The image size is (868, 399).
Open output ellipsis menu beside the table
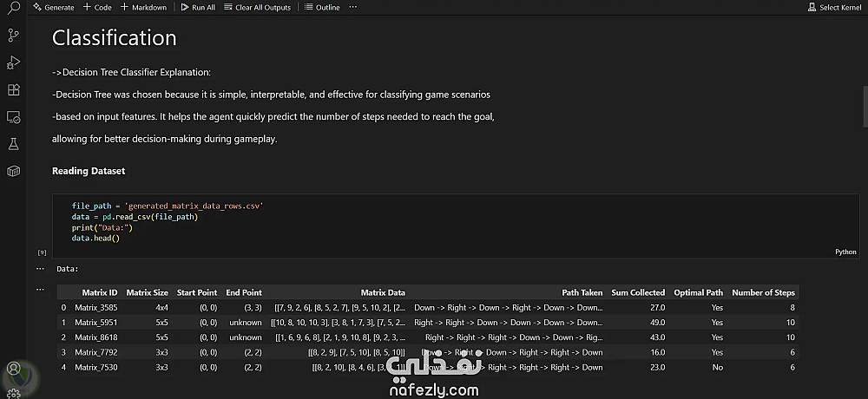40,290
